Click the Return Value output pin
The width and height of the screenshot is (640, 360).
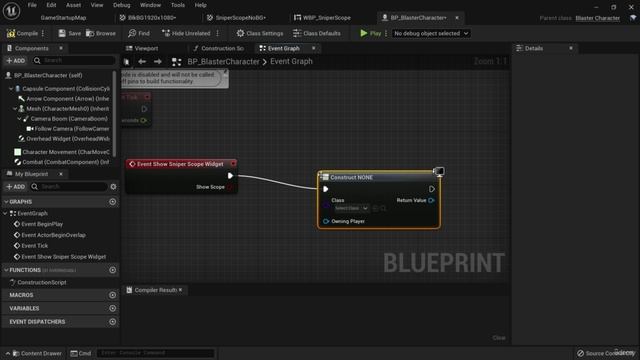[x=431, y=200]
